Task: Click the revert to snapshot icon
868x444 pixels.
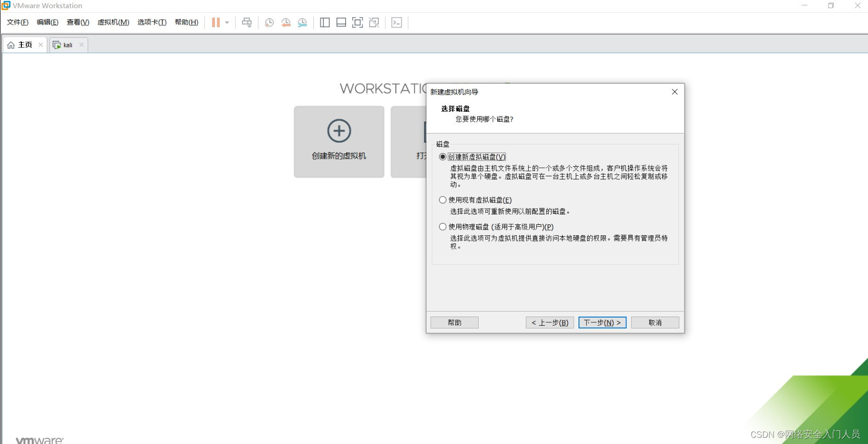Action: pos(286,22)
